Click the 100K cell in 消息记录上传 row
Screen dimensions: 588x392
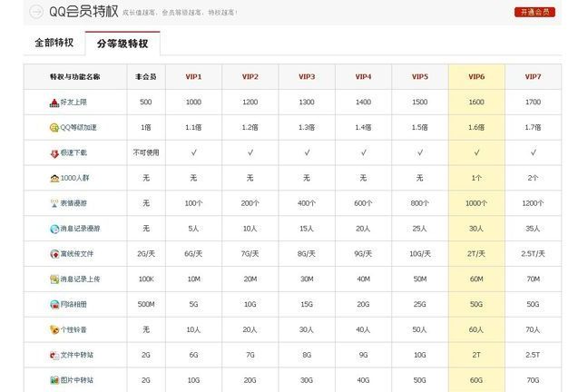pos(146,279)
